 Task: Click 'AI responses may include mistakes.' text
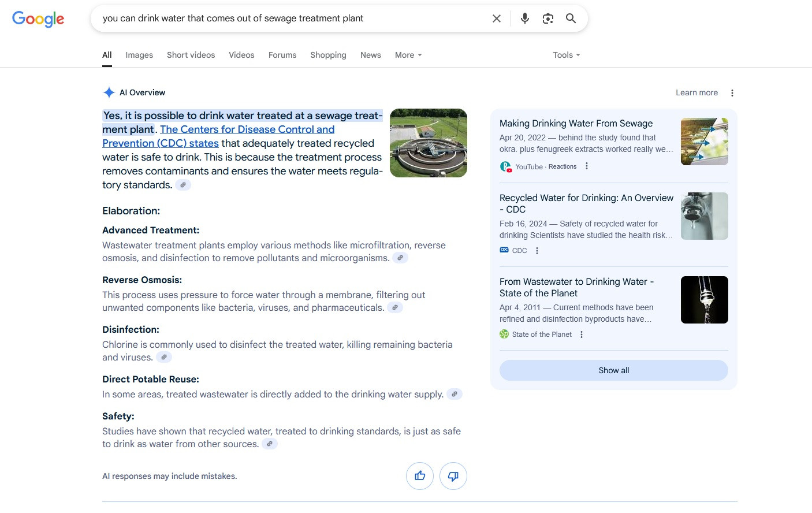coord(170,476)
